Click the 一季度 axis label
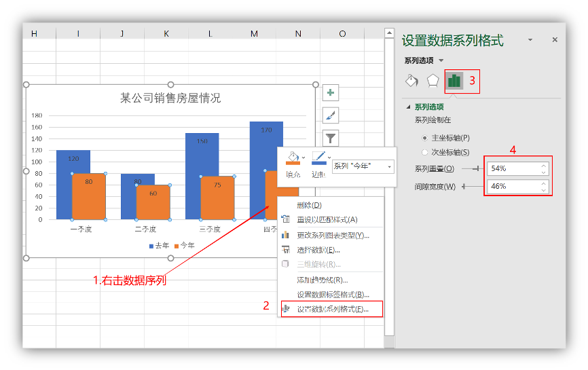The height and width of the screenshot is (370, 588). (x=81, y=229)
